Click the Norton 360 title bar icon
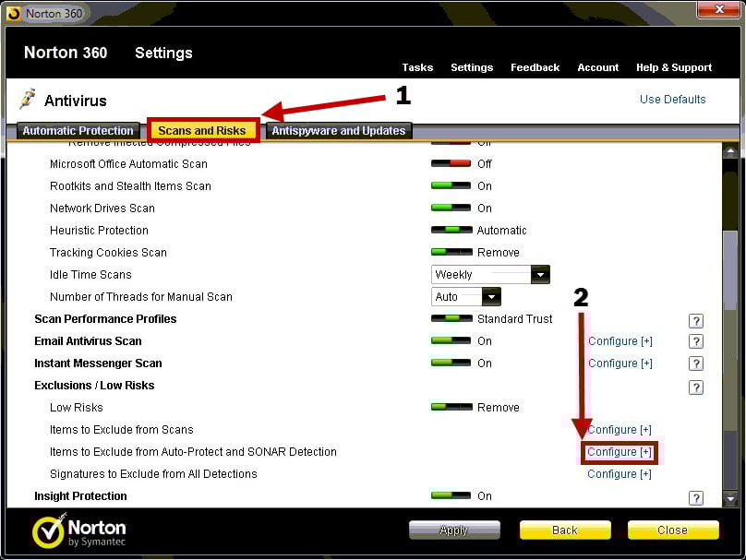746x560 pixels. pos(14,14)
